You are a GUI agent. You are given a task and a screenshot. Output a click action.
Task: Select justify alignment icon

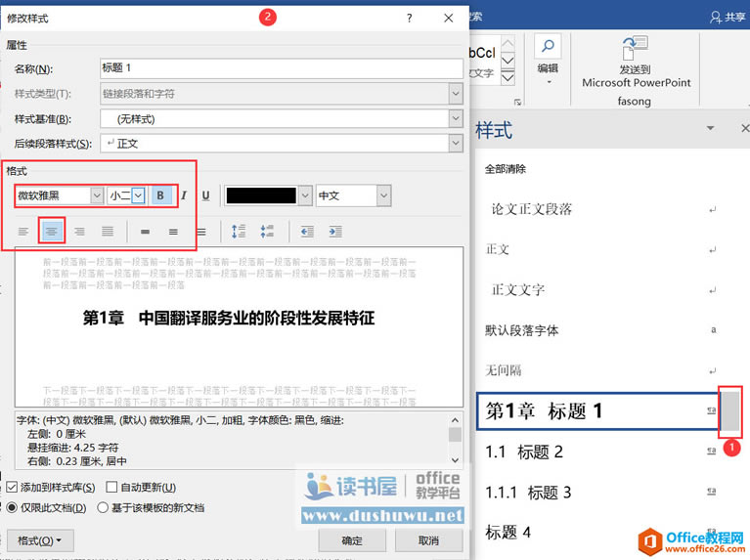coord(108,232)
